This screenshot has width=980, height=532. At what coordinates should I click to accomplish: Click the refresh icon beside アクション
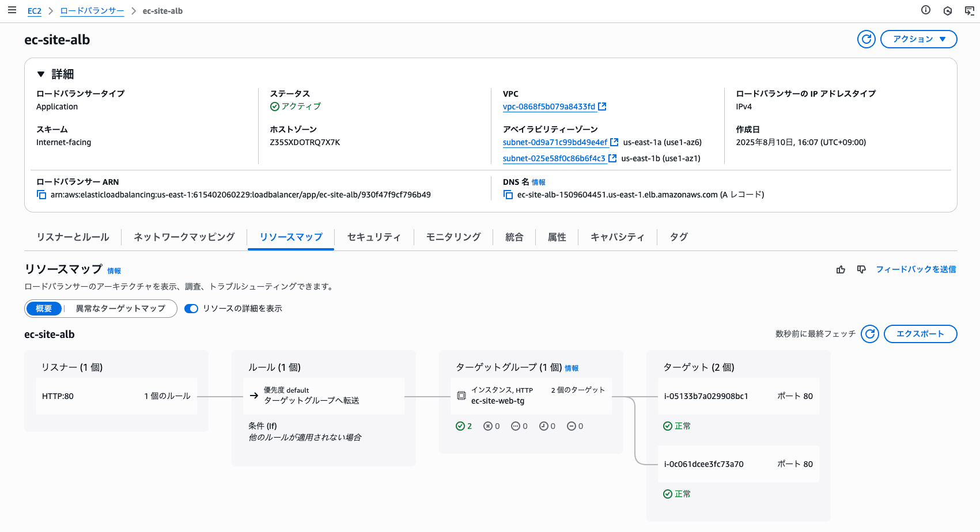click(866, 39)
